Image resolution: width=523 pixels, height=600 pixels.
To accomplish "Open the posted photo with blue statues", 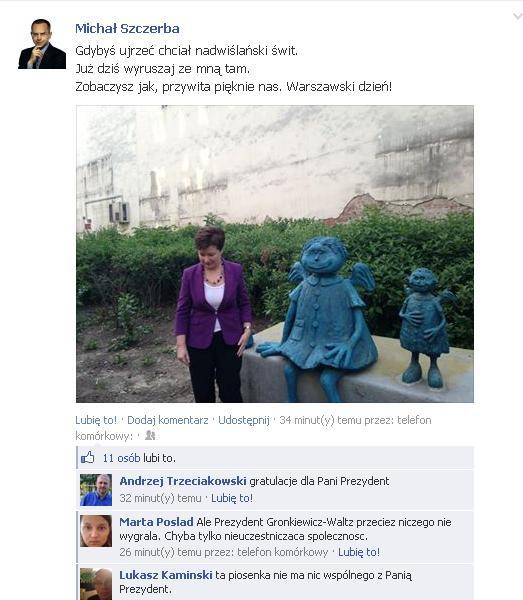I will [275, 254].
